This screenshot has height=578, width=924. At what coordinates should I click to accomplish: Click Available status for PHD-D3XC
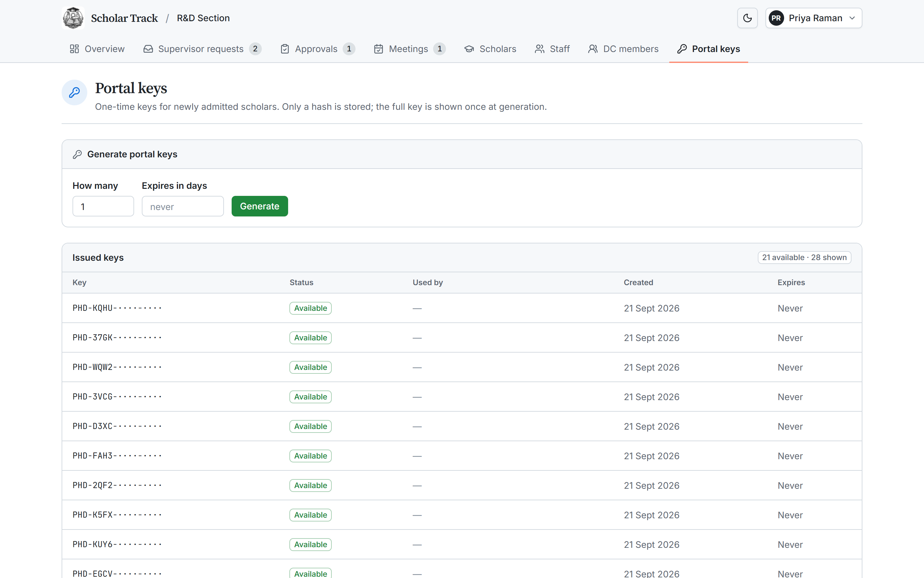click(311, 426)
